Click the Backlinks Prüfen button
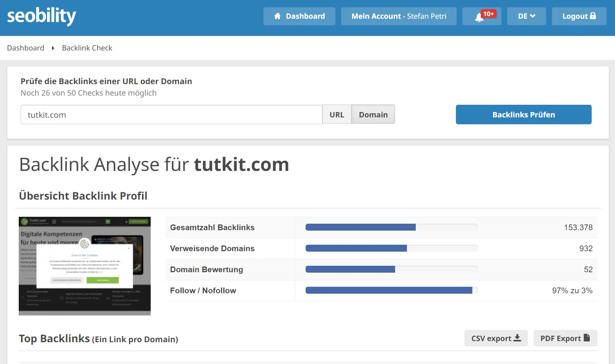 [x=524, y=115]
